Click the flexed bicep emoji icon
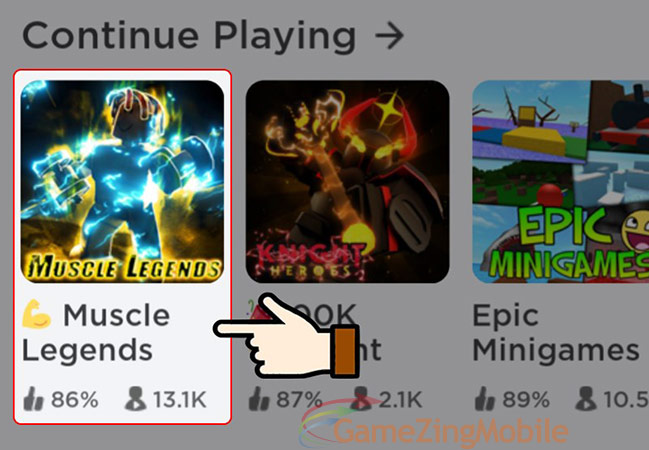 point(37,315)
